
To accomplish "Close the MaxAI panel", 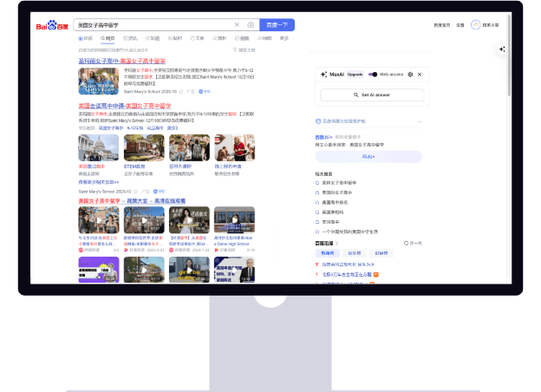I will 421,75.
